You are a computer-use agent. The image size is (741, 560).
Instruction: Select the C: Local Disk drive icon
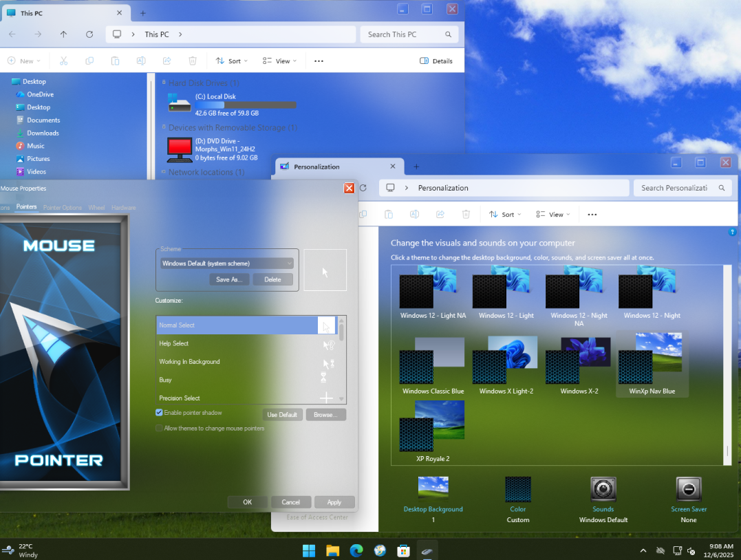(x=180, y=103)
